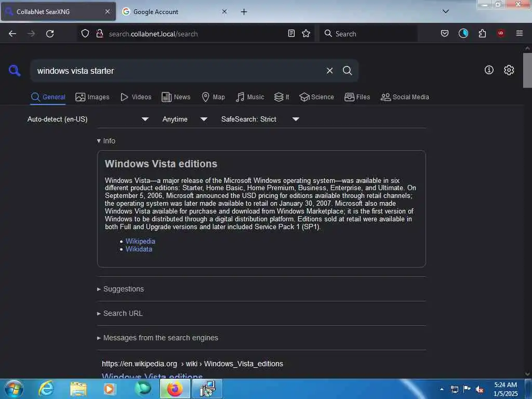Click the Windows Vista editions heading
532x399 pixels.
pyautogui.click(x=161, y=164)
